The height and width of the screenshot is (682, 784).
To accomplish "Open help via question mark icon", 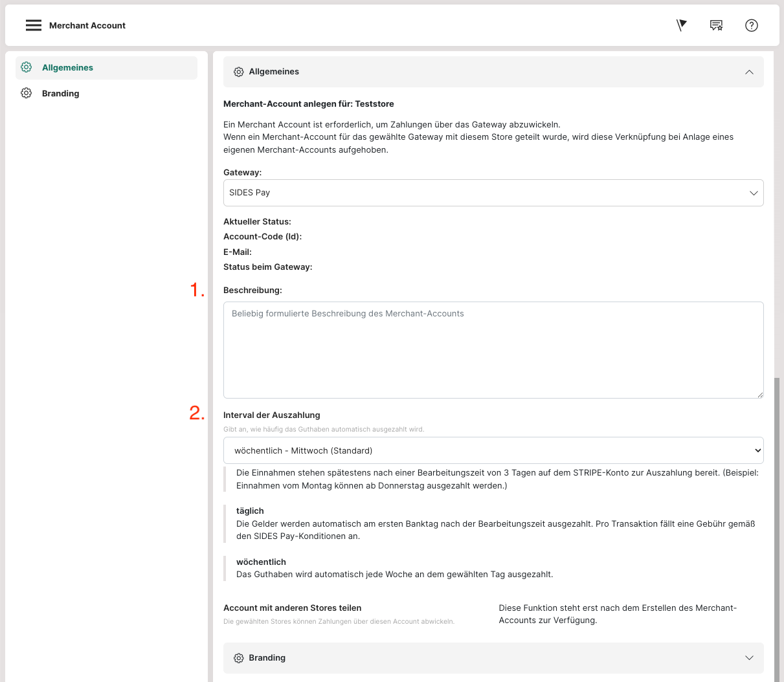I will 751,25.
